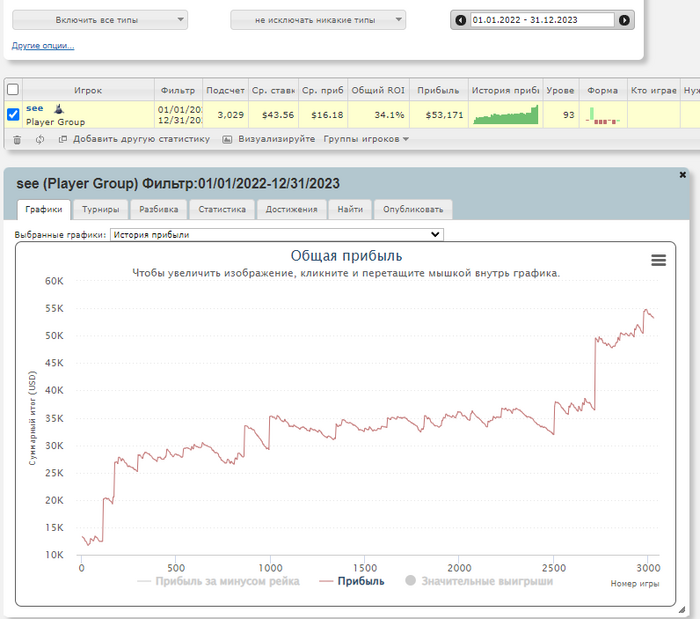Open the Включить все типы dropdown
Screen dimensions: 700x619
[x=100, y=20]
